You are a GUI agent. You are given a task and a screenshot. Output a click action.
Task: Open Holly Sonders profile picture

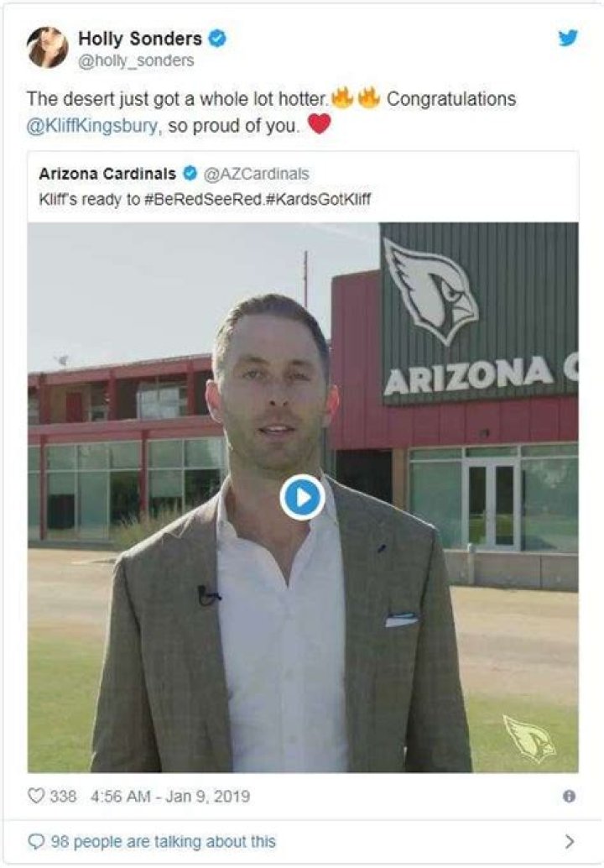pyautogui.click(x=48, y=48)
